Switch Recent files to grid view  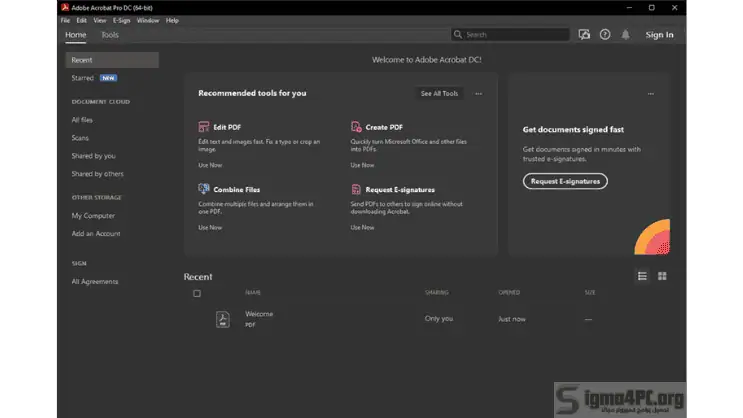click(662, 276)
